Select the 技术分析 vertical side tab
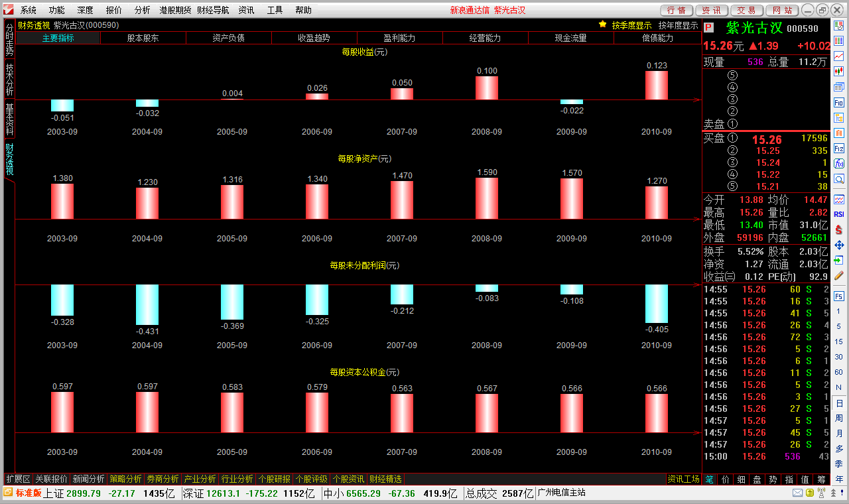849x504 pixels. 9,79
